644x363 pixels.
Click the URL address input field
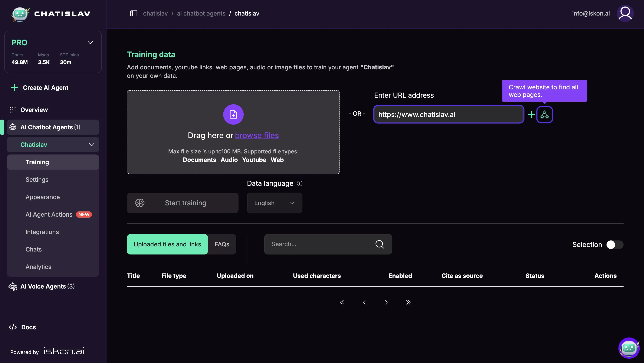pos(449,114)
